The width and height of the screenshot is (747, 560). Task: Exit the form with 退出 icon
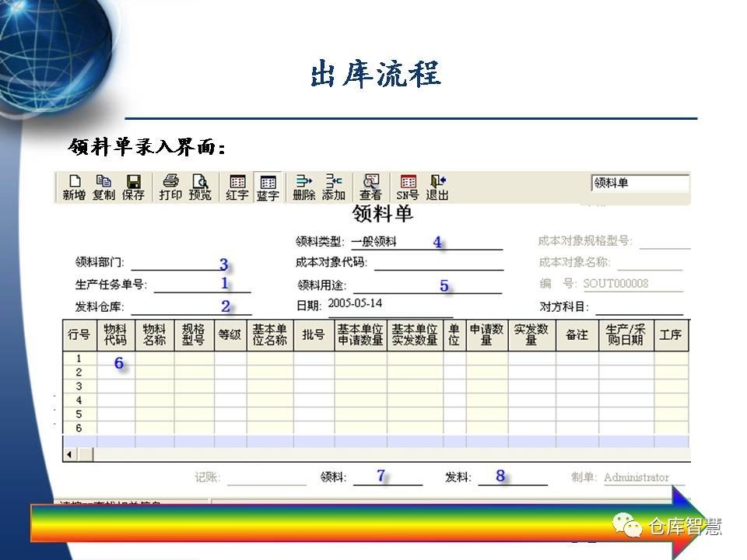point(437,187)
